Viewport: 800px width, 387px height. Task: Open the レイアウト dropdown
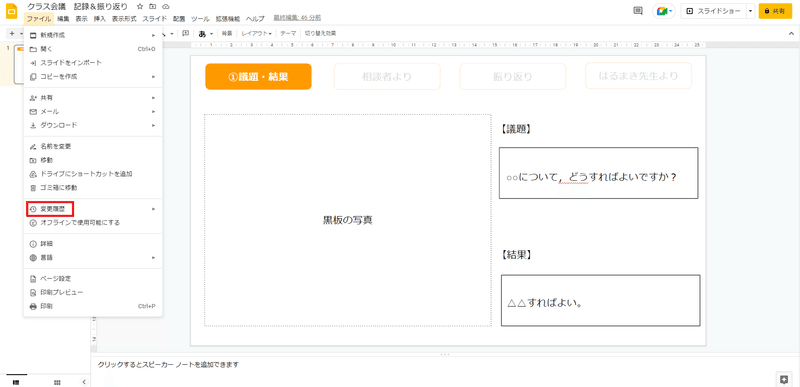coord(256,34)
